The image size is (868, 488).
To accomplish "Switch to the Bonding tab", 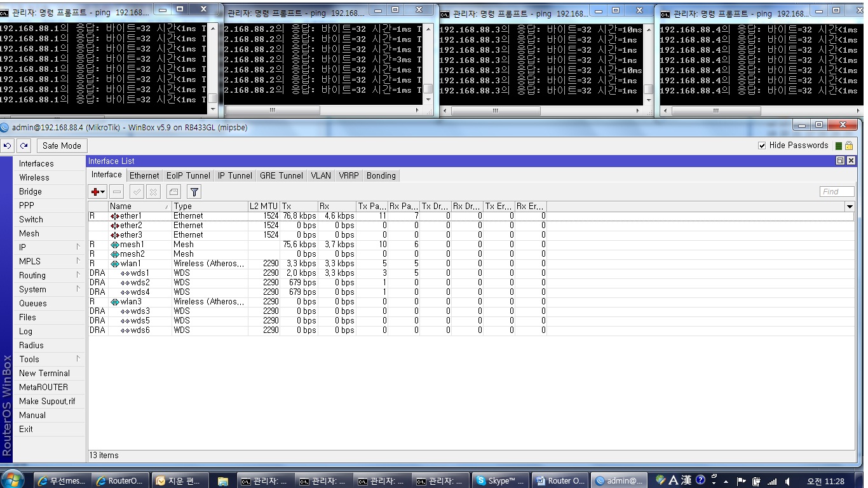I will (x=381, y=175).
